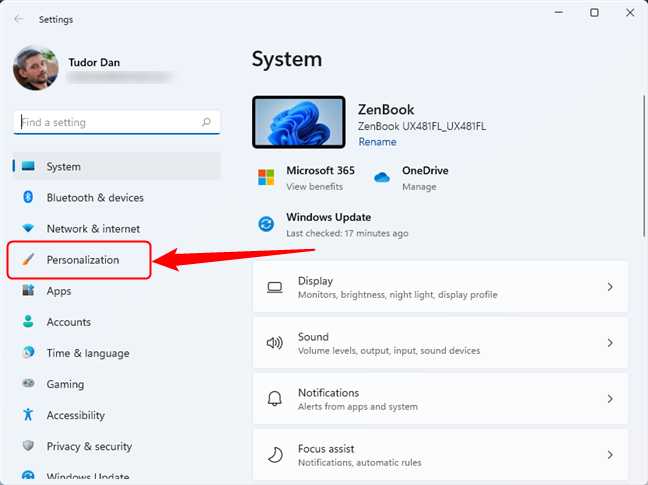
Task: Open the Personalization category label
Action: 83,260
